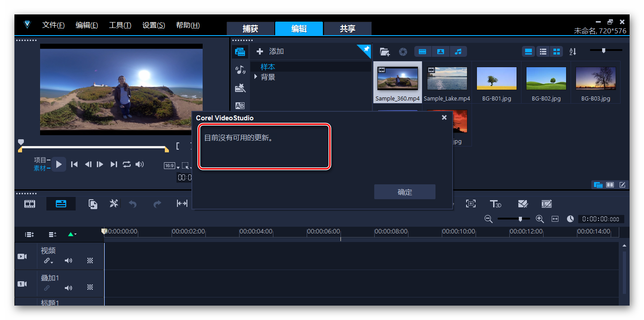Viewport: 644px width, 320px height.
Task: Play the preview video
Action: click(x=59, y=165)
